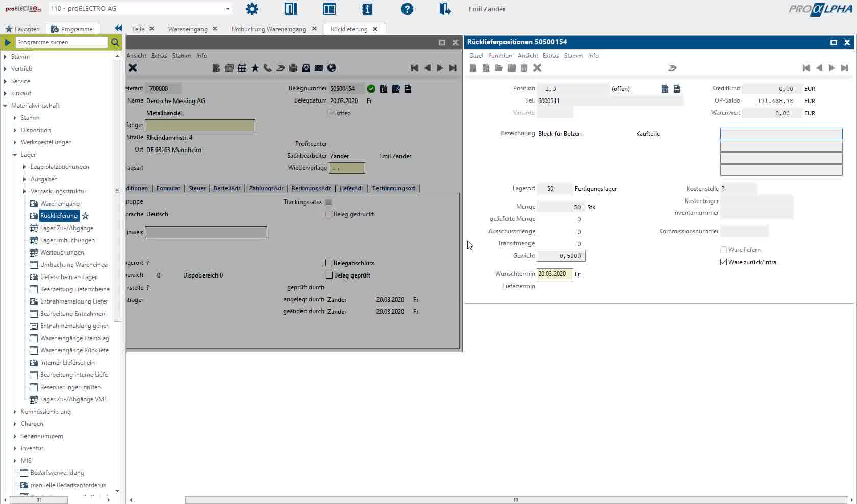Toggle the offen checkbox in Rücklieferung
The image size is (857, 504).
(332, 113)
